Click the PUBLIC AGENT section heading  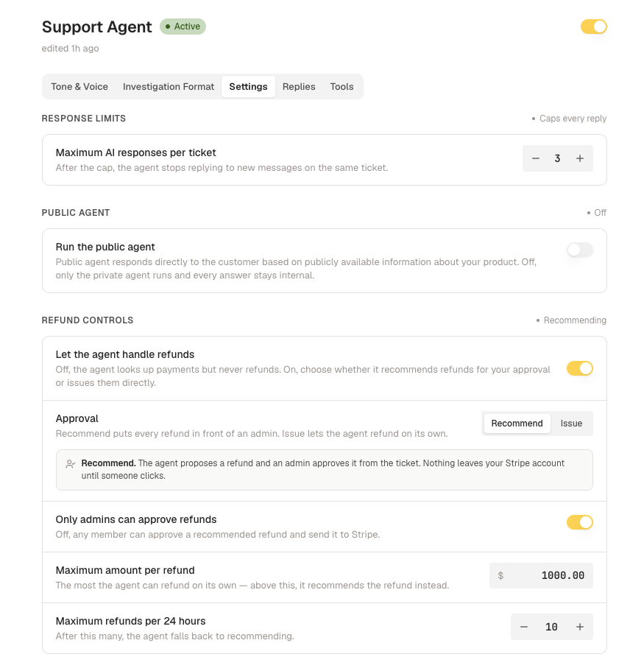coord(76,213)
